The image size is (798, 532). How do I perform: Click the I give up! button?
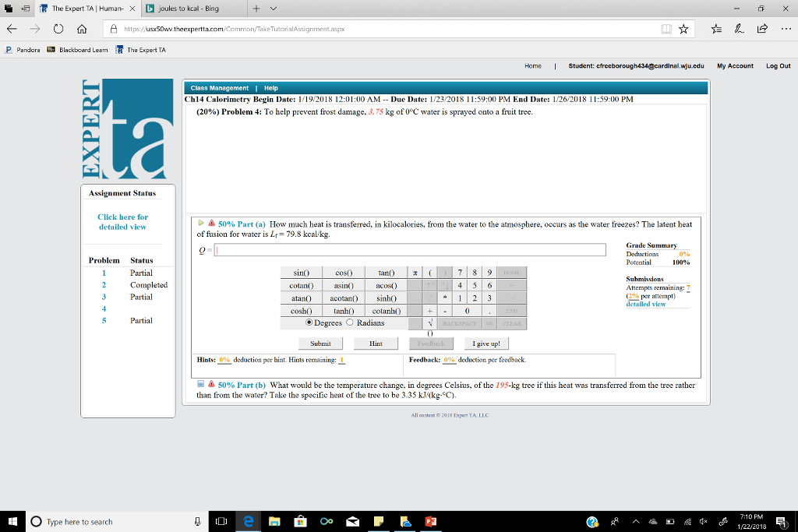pyautogui.click(x=486, y=344)
